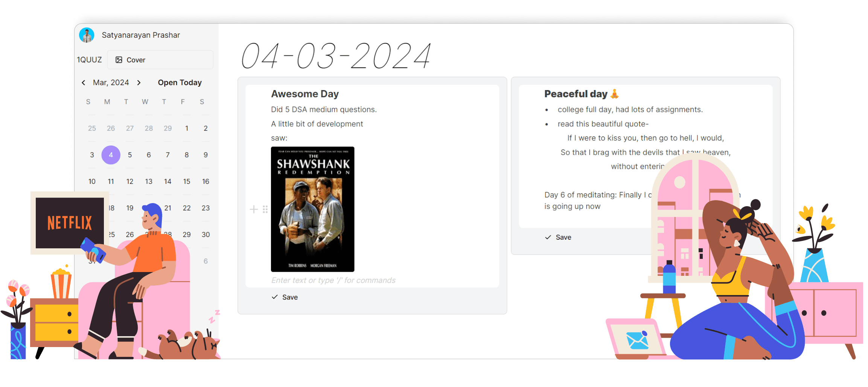Click Awesome Day entry title
868x387 pixels.
coord(305,94)
